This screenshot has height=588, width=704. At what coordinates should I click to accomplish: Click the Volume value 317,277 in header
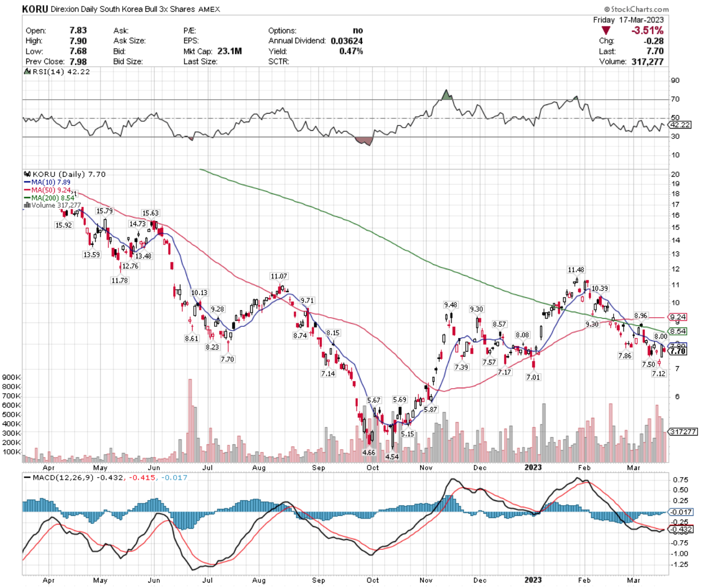(648, 61)
